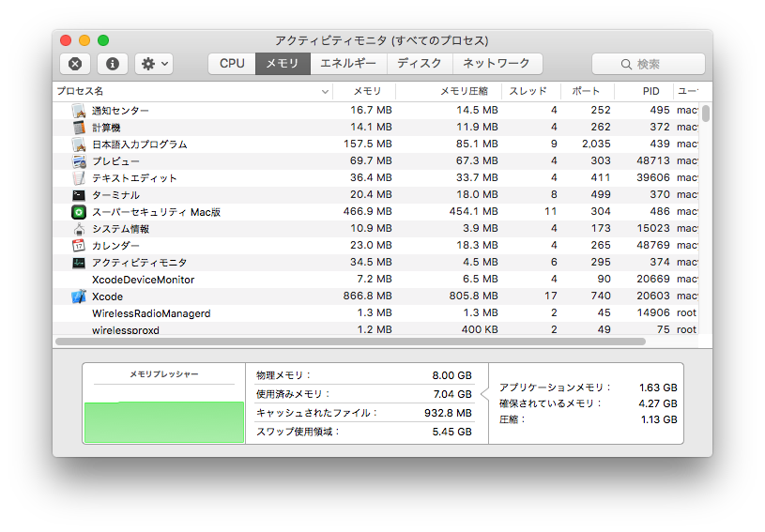Click the 85.1 MB compressed memory value
This screenshot has width=765, height=532.
[x=477, y=144]
